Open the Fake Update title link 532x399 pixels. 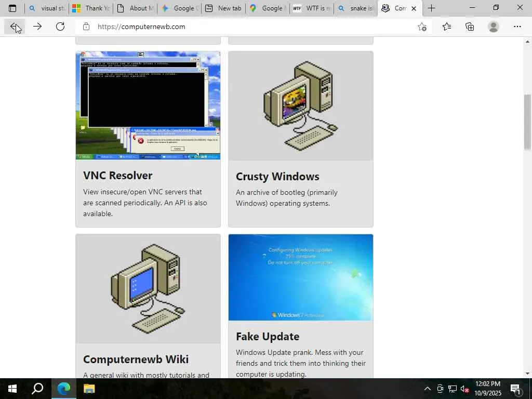[x=268, y=336]
